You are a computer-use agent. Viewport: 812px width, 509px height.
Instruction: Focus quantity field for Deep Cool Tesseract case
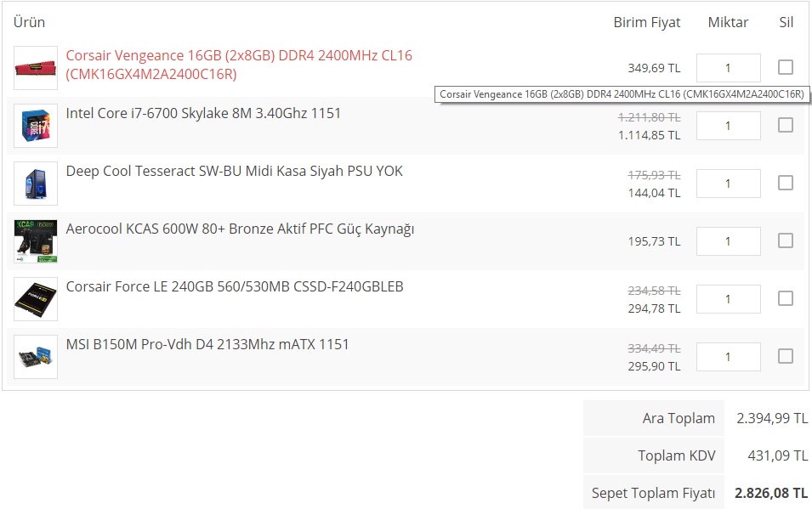pos(728,184)
